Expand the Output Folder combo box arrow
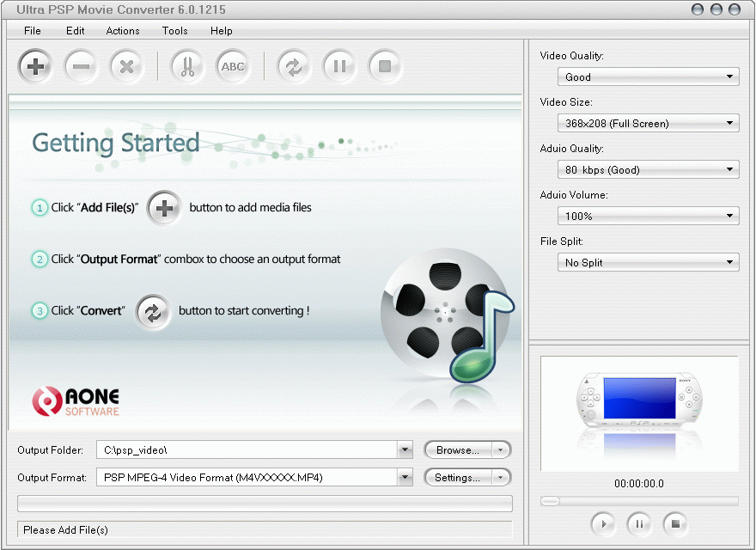The width and height of the screenshot is (756, 550). click(x=405, y=449)
